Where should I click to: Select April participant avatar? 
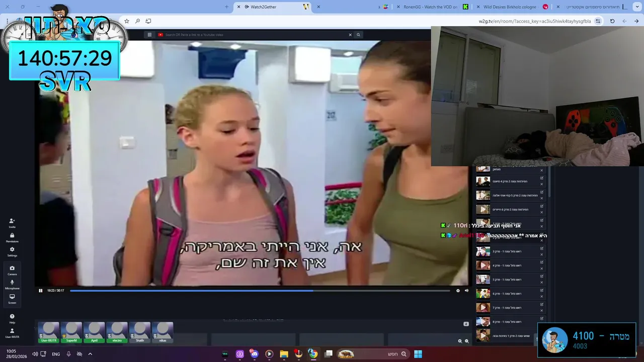click(x=94, y=332)
